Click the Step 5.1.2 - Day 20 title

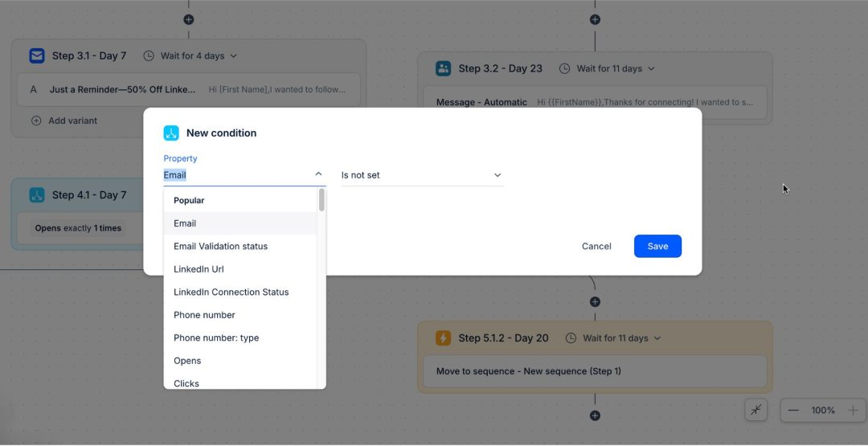503,338
